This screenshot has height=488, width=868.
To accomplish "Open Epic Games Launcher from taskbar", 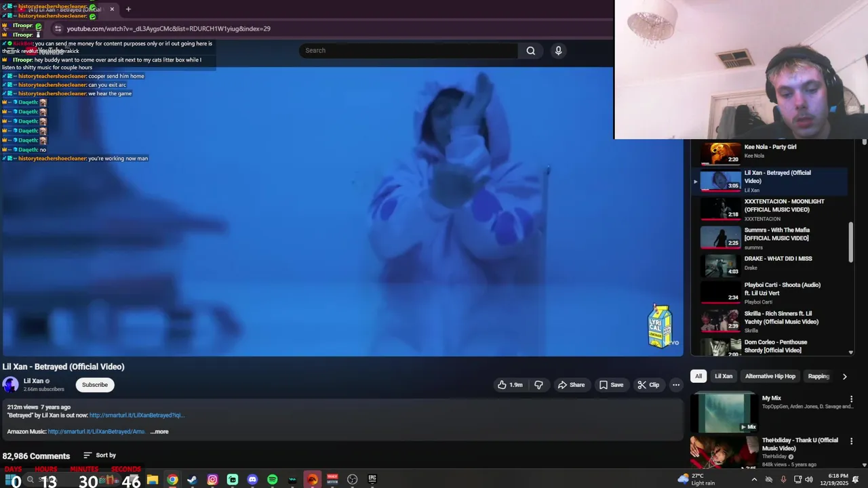I will click(372, 480).
